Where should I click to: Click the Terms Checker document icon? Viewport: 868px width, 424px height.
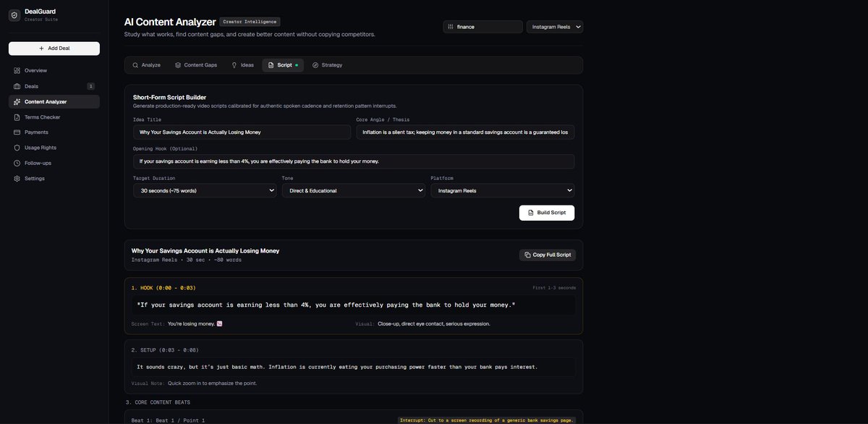(x=17, y=117)
